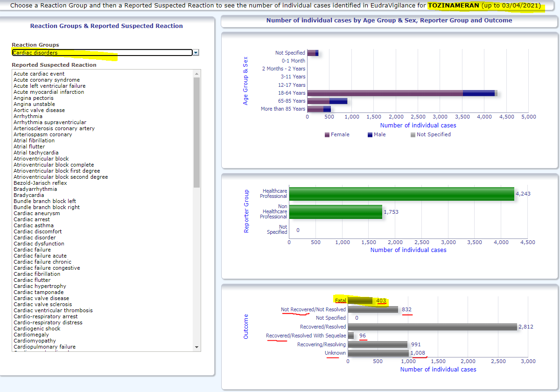
Task: Click the Recovered/Resolved With Sequelae bar
Action: pos(350,336)
